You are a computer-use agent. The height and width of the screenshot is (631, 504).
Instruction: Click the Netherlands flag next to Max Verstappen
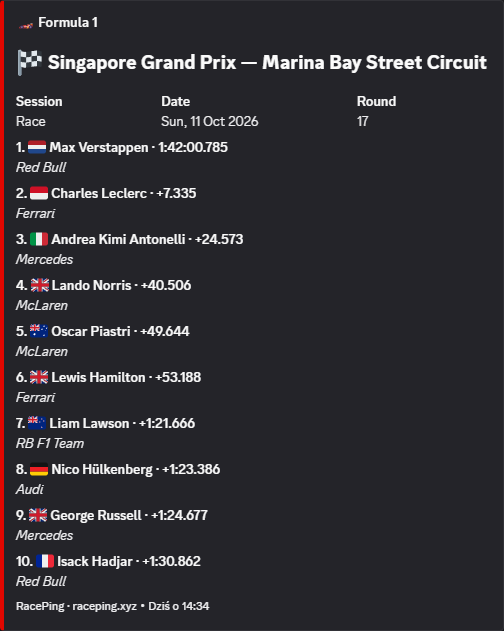[37, 147]
